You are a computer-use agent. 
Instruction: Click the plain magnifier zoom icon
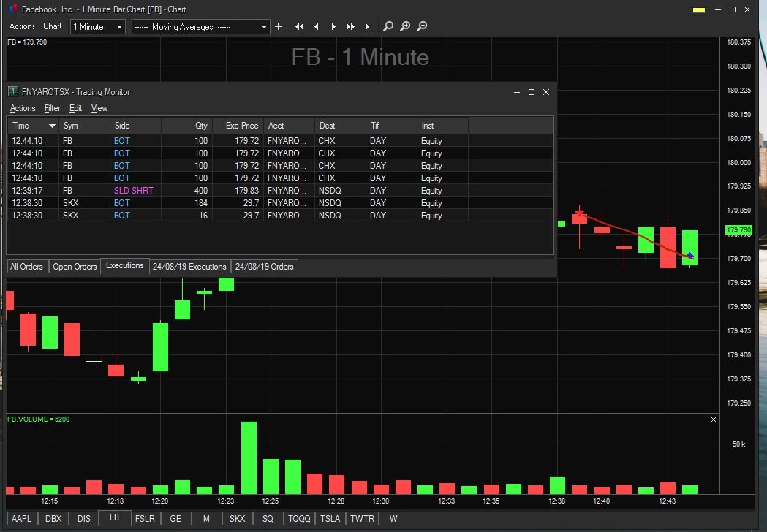(x=388, y=26)
